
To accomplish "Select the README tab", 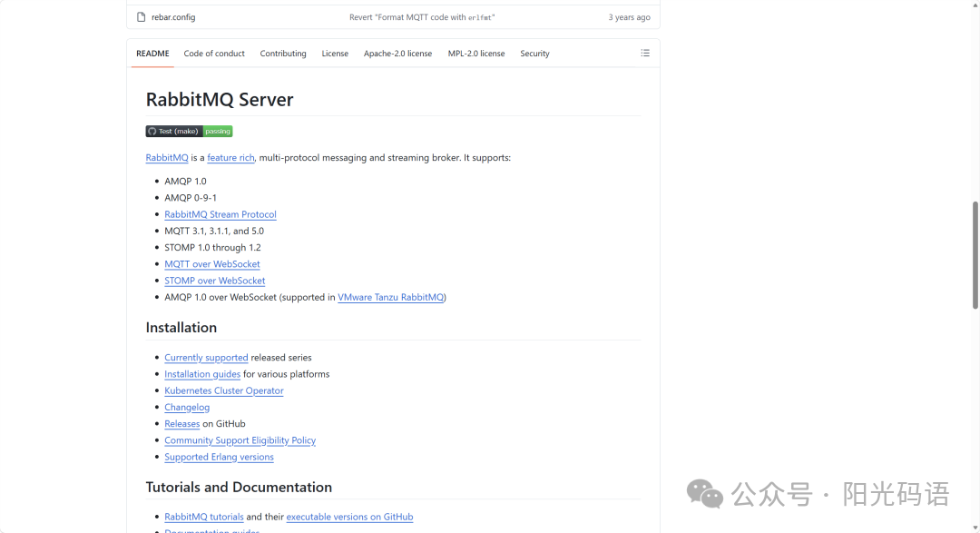I will [152, 54].
